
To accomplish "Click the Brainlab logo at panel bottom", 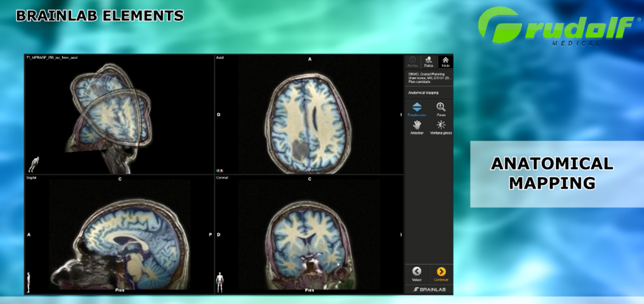I will pos(429,289).
